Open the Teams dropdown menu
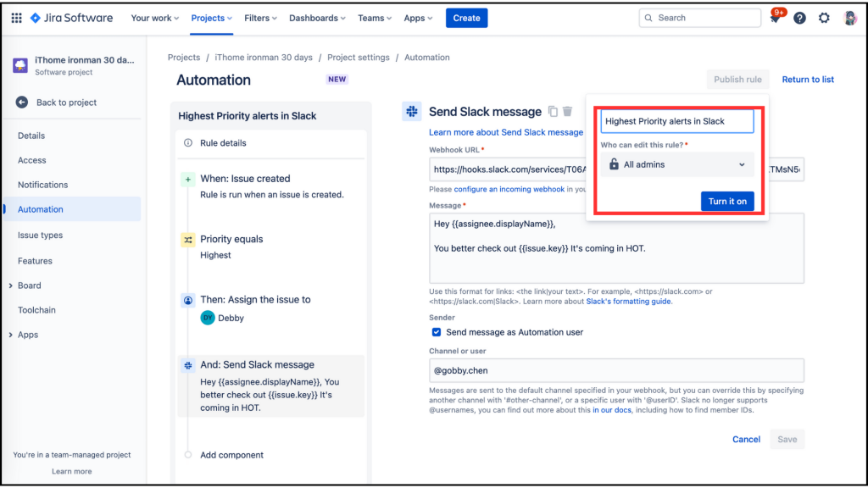The image size is (868, 488). [x=374, y=18]
